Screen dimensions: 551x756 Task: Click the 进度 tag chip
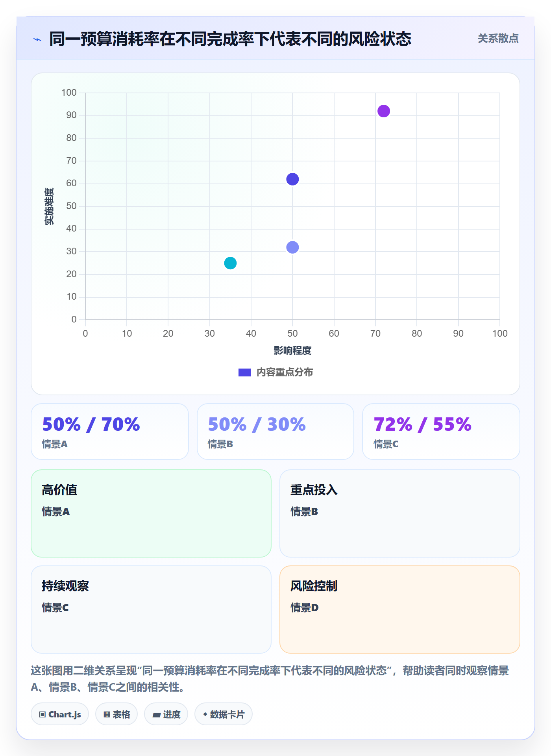(x=166, y=714)
